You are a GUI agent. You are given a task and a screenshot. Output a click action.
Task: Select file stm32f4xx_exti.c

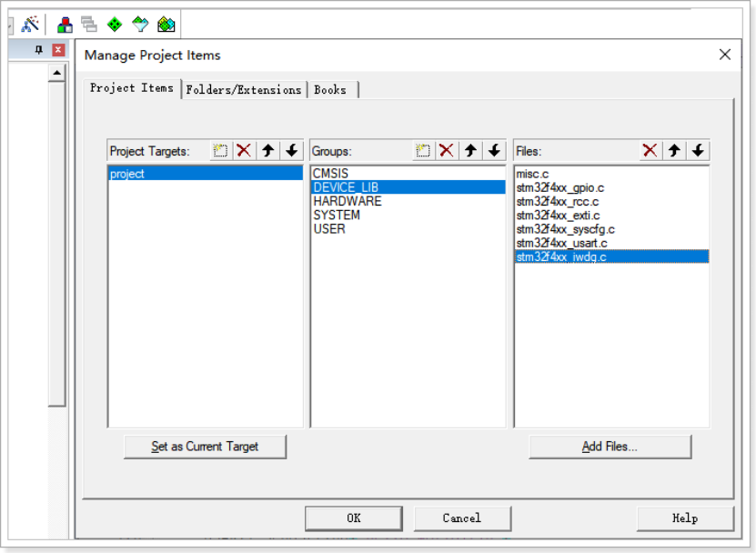(612, 216)
